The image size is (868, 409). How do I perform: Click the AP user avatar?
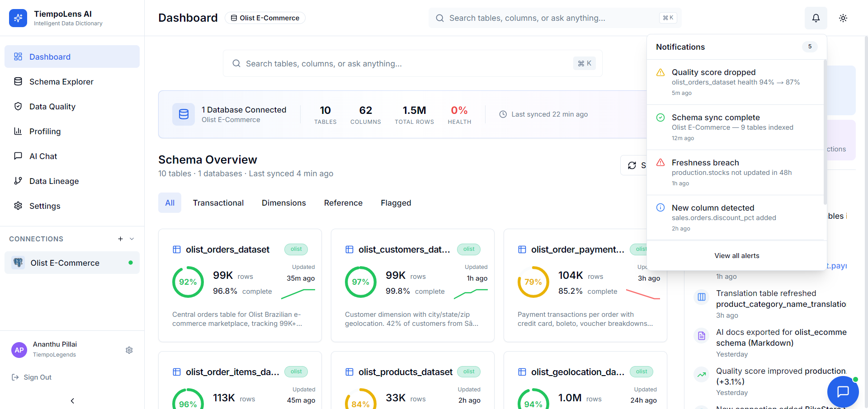click(19, 350)
